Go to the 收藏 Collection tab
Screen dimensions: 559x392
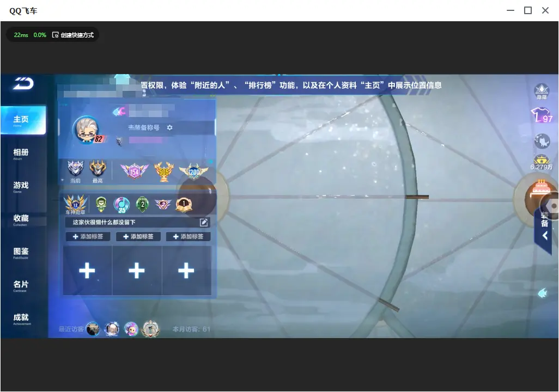[x=21, y=219]
